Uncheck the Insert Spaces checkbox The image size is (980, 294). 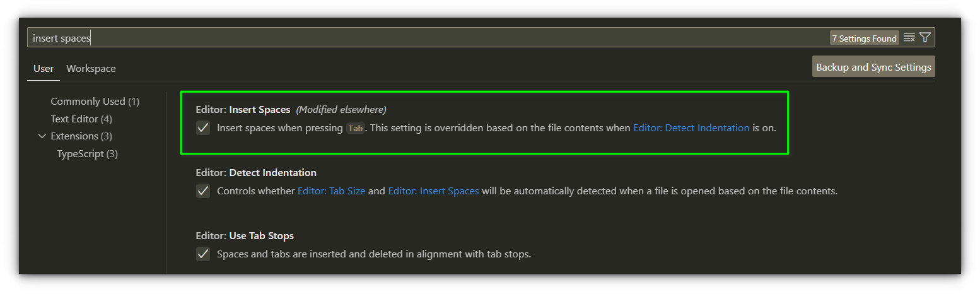203,128
